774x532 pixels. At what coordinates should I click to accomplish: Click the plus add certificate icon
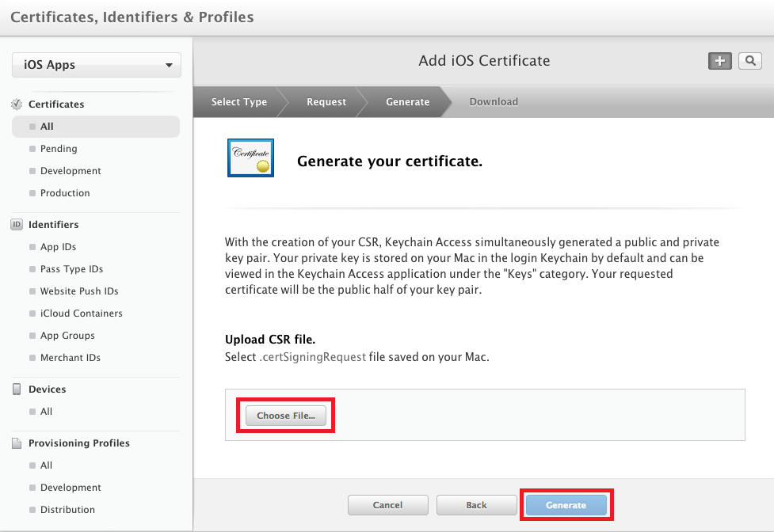pyautogui.click(x=719, y=61)
